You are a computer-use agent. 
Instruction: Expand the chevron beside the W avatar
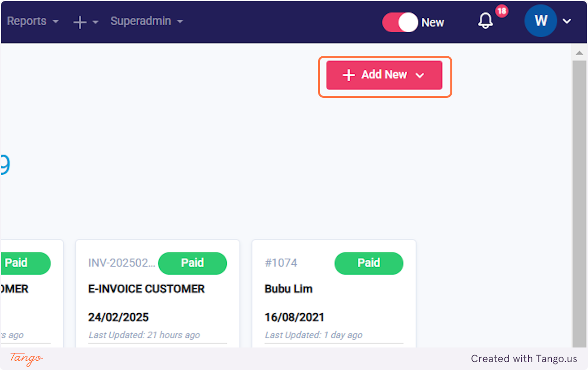click(x=567, y=21)
